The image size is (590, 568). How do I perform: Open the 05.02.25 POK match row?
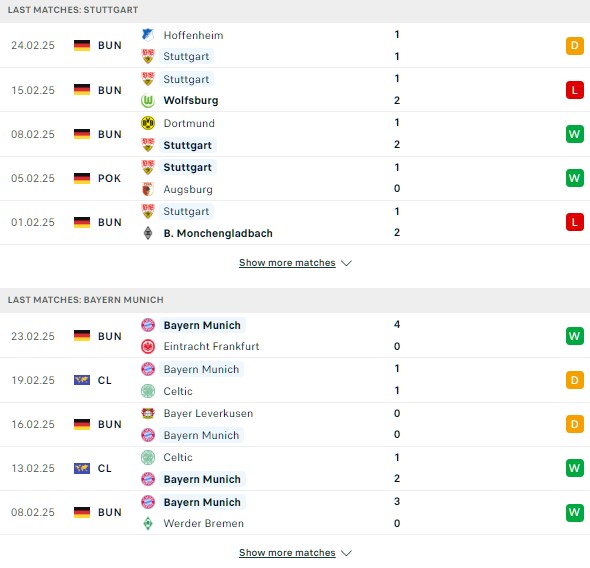pyautogui.click(x=295, y=178)
